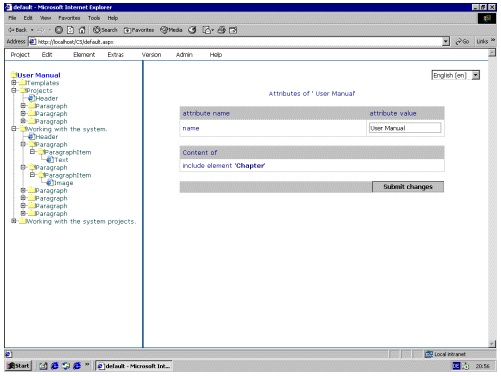Open the Favorites pane from the toolbar
Viewport: 501px width, 376px height.
point(139,30)
